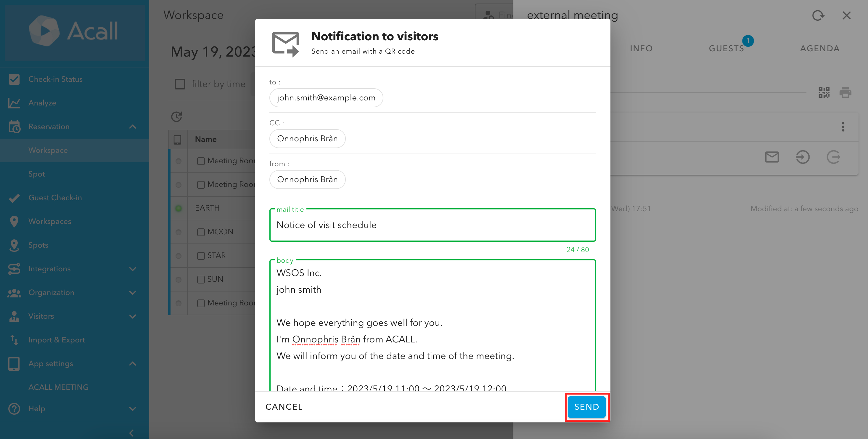The image size is (868, 439).
Task: Check the MOON room checkbox
Action: (x=201, y=232)
